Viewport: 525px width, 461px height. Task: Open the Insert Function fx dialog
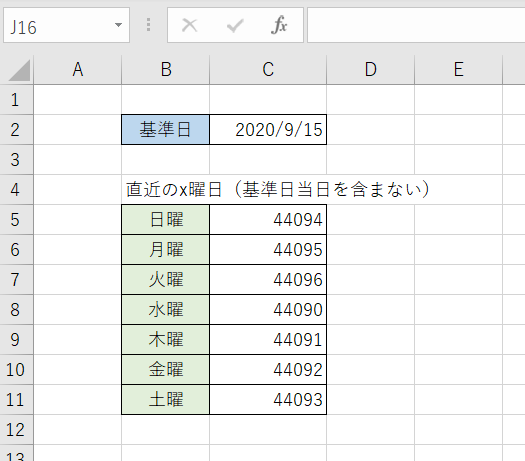[x=279, y=25]
